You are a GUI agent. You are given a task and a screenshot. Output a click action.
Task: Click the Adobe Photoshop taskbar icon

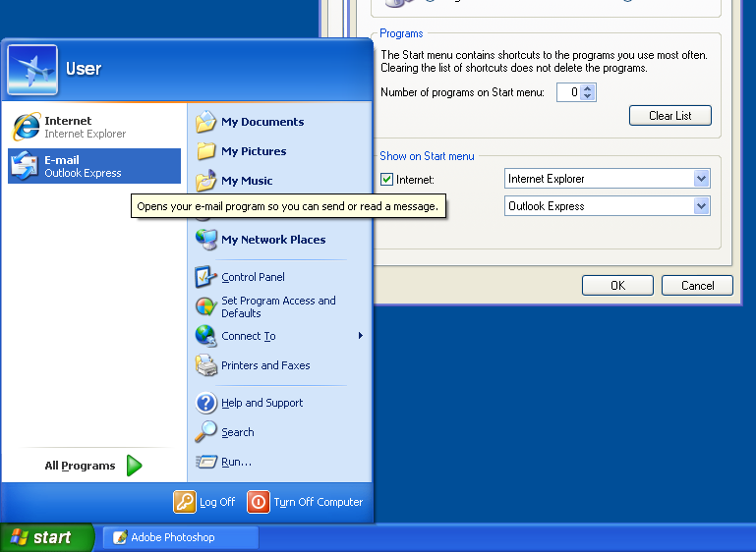[x=120, y=537]
